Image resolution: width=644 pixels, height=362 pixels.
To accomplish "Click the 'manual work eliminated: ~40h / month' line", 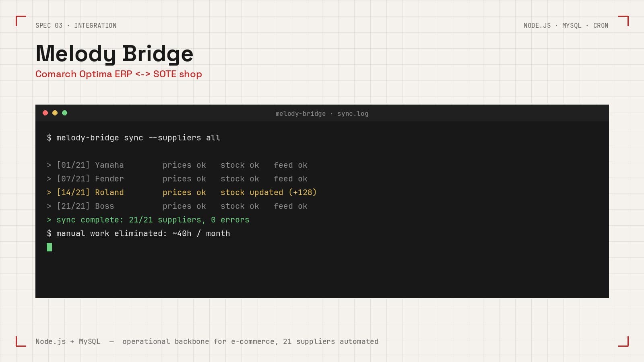I will pyautogui.click(x=138, y=233).
